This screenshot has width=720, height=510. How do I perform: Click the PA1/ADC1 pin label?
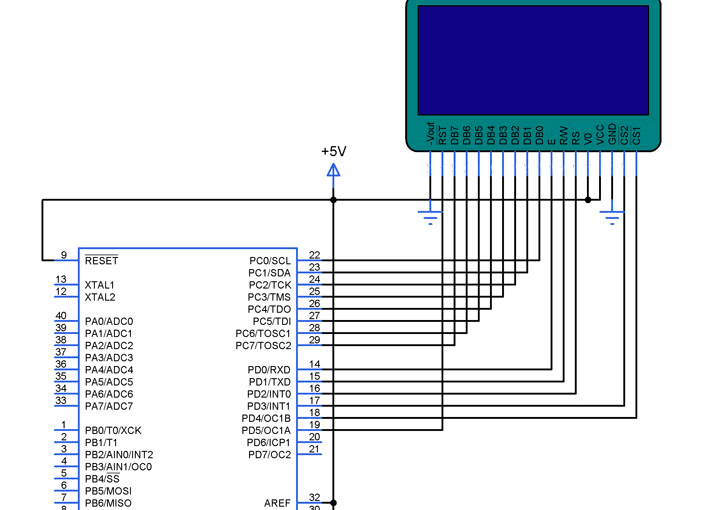click(x=108, y=333)
